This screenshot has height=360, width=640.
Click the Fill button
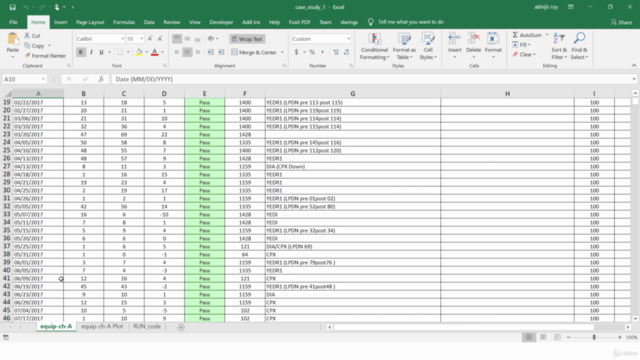(x=521, y=44)
